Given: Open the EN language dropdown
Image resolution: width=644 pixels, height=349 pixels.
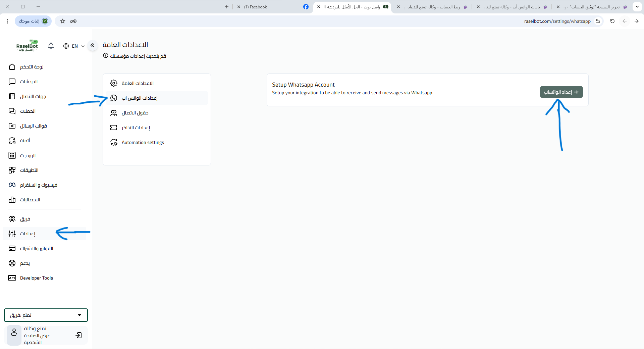Looking at the screenshot, I should coord(74,46).
